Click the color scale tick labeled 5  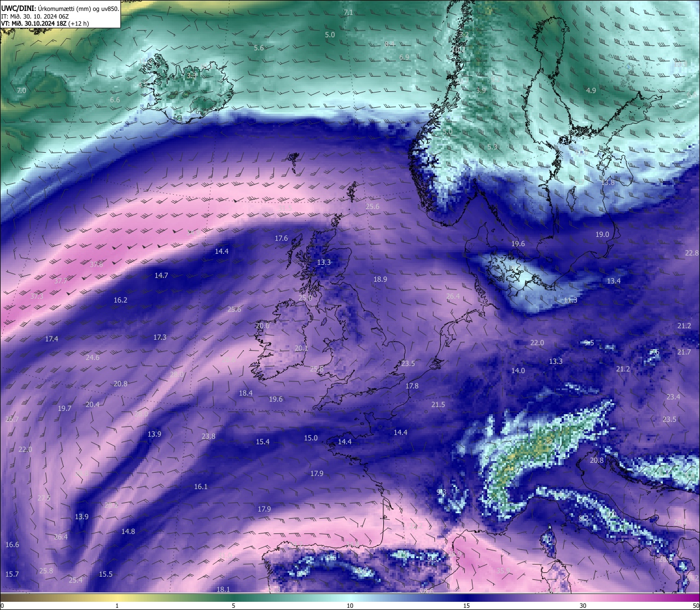[x=234, y=606]
